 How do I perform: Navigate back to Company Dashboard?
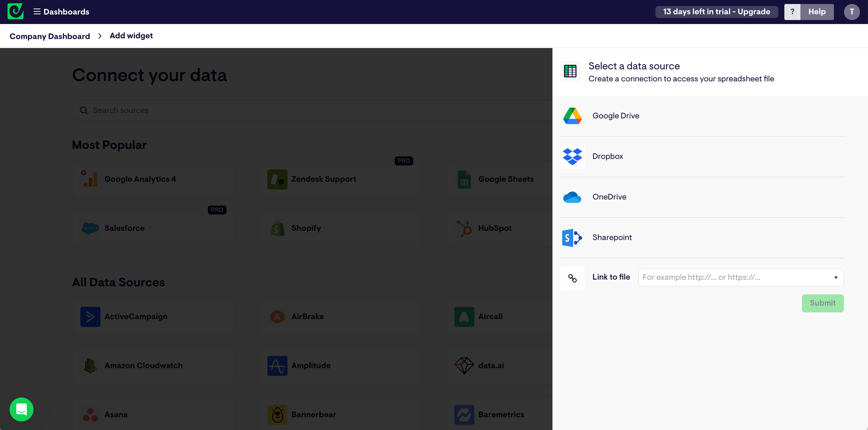click(50, 36)
